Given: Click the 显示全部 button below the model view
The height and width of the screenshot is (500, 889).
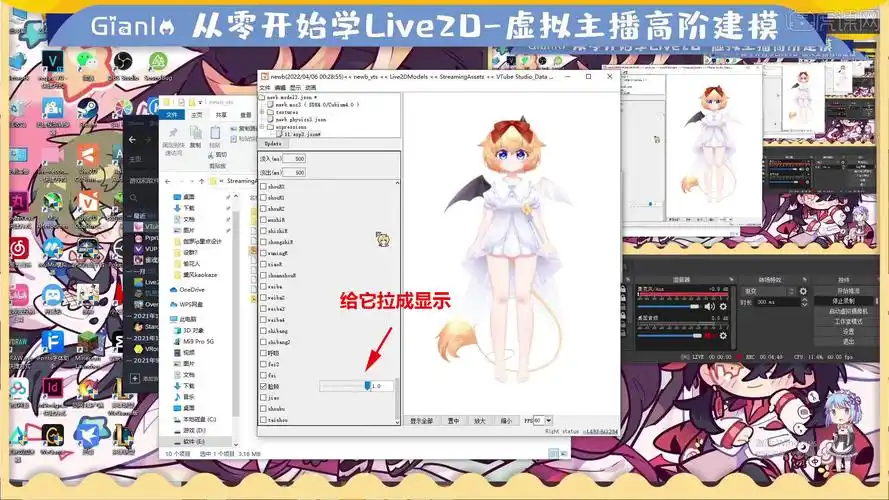Looking at the screenshot, I should point(421,421).
